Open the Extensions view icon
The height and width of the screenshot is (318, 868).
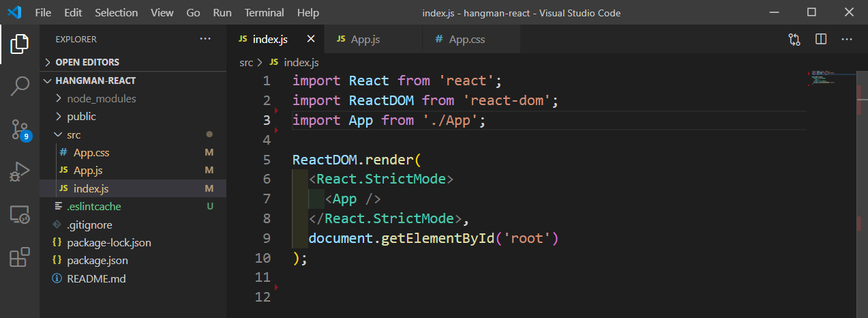click(x=19, y=257)
